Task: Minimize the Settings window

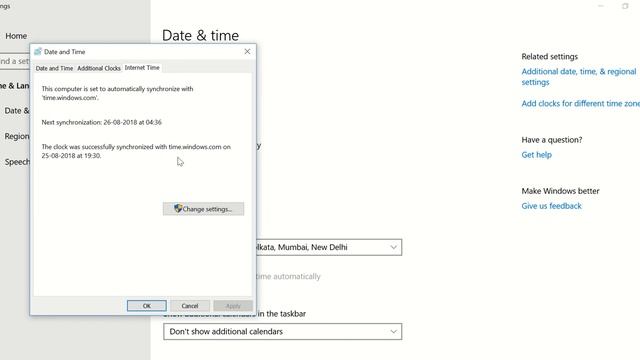Action: (x=601, y=6)
